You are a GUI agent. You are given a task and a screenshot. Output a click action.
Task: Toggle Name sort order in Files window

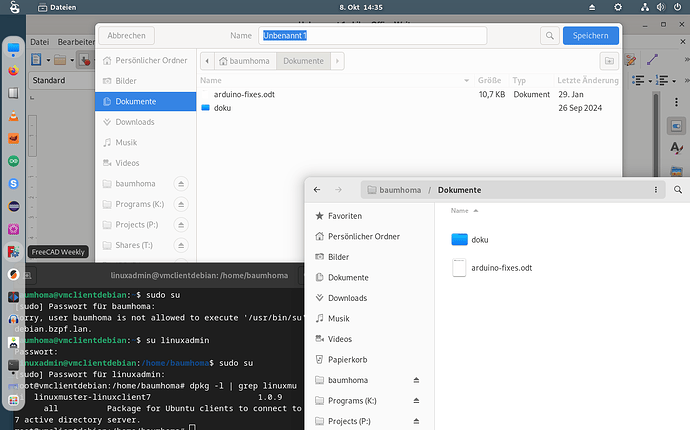click(464, 211)
